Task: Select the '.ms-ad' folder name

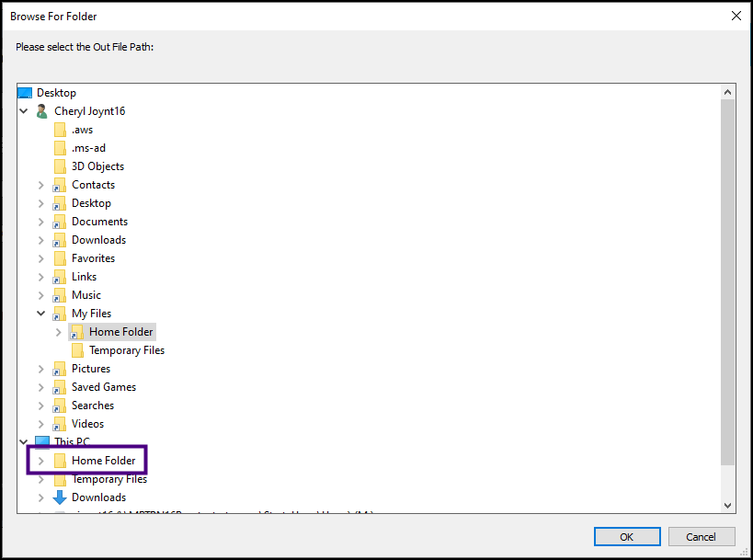Action: pos(88,148)
